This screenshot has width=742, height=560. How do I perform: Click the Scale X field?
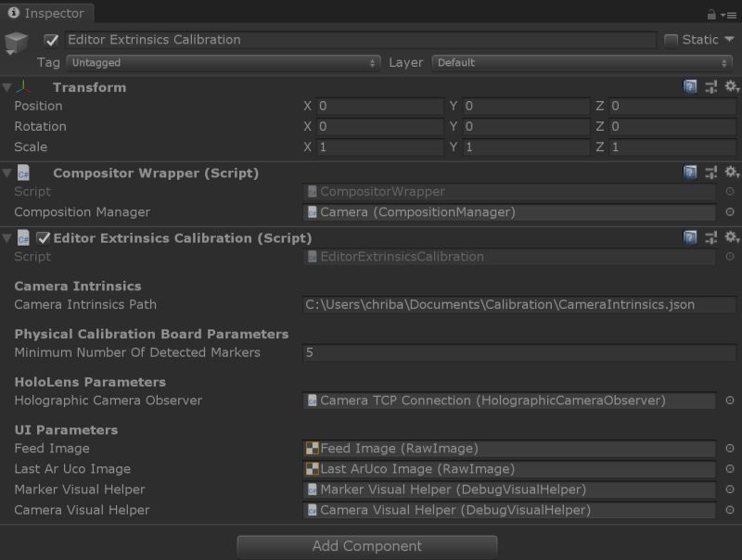pos(380,147)
